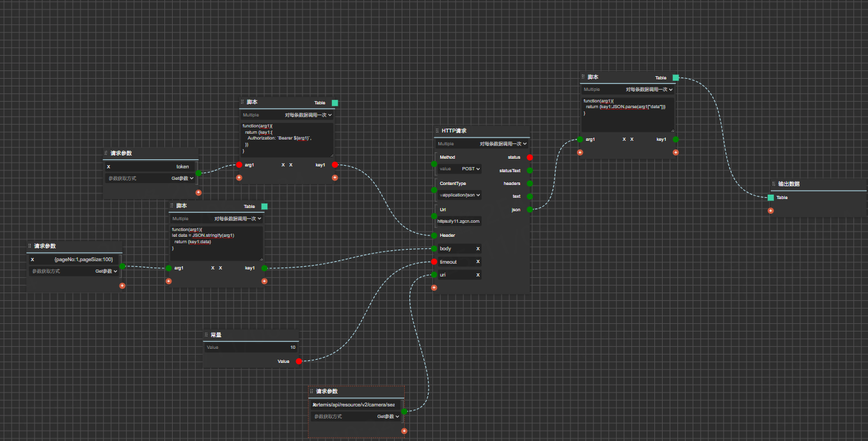Click the Url input field in HTTP请求
Screen dimensions: 868x441
tap(459, 221)
